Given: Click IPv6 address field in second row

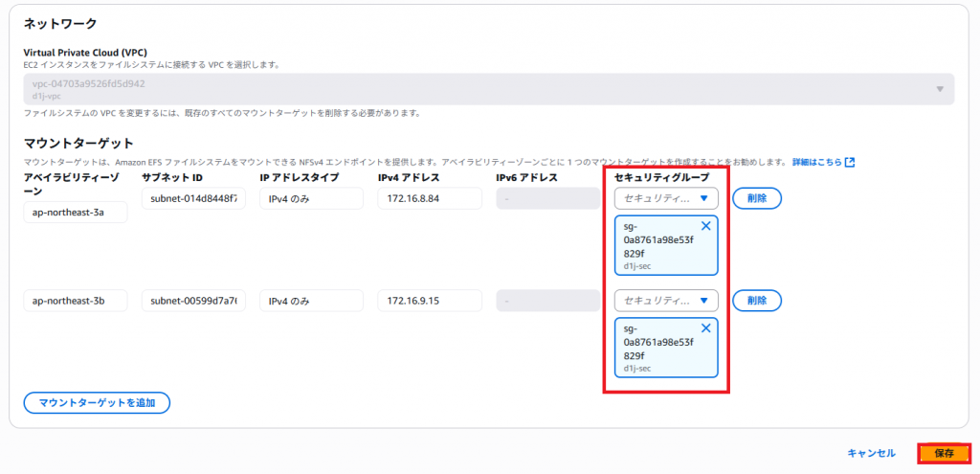Looking at the screenshot, I should coord(547,301).
